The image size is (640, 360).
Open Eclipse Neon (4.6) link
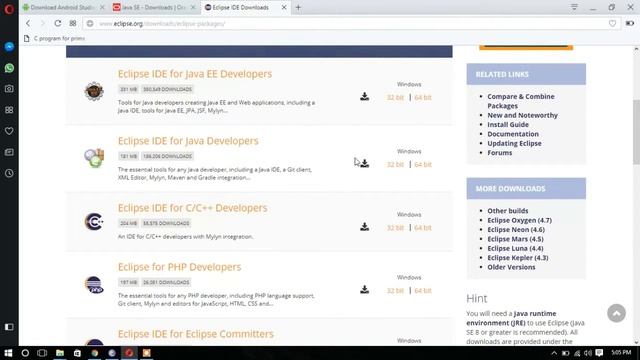[516, 230]
